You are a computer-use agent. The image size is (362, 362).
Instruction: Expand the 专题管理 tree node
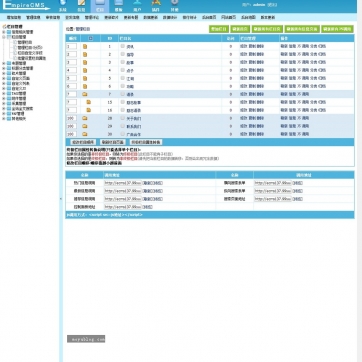[x=4, y=63]
